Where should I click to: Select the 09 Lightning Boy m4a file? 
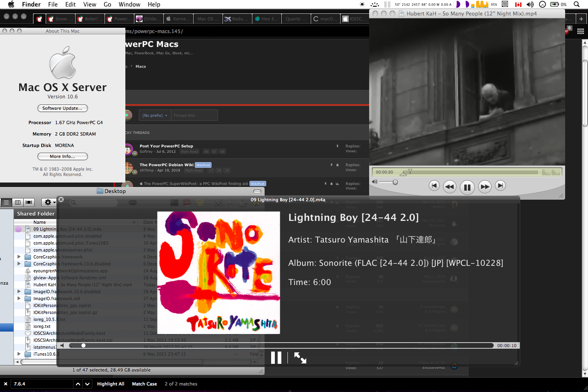click(67, 229)
